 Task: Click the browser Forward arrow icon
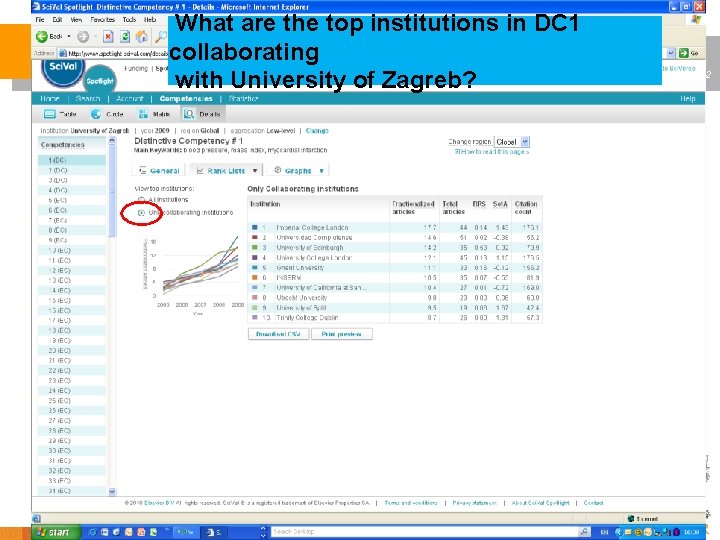[83, 36]
